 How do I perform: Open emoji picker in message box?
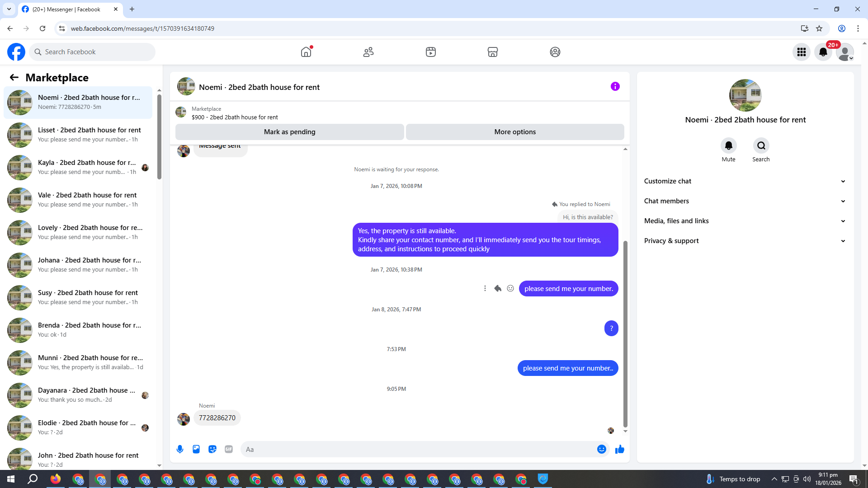(601, 449)
